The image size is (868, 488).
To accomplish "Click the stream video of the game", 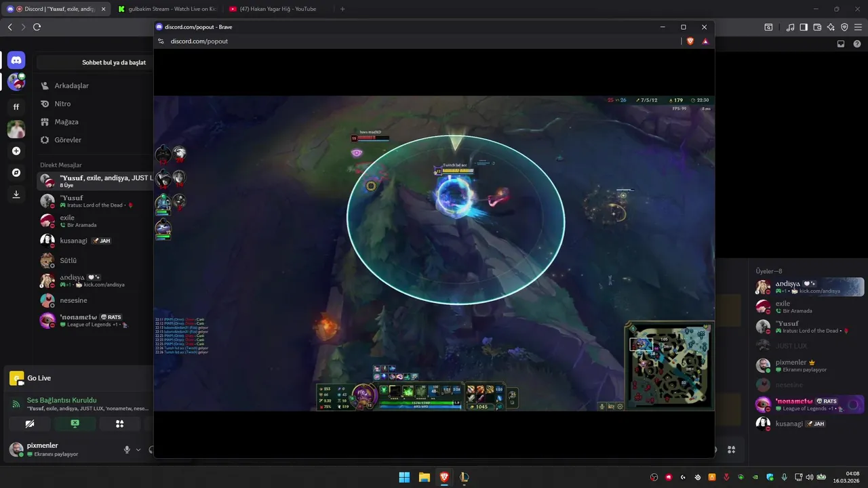I will [434, 253].
